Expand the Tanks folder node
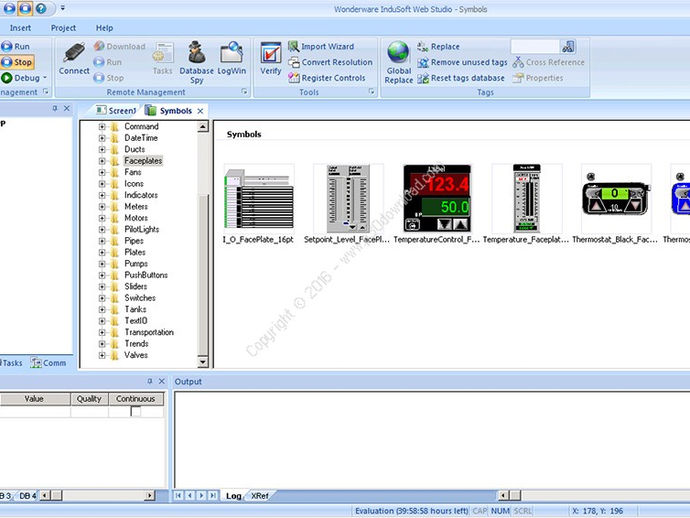Screen dimensions: 690x518 tap(102, 309)
